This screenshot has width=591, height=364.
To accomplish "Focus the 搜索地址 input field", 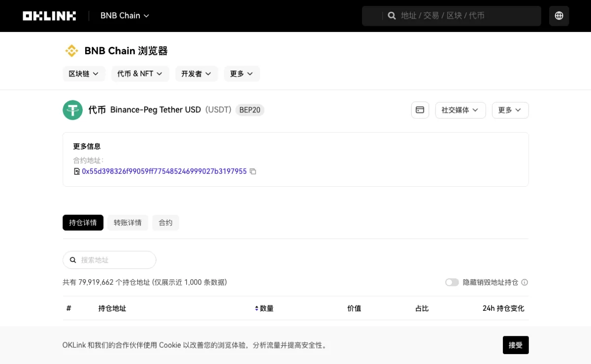I will [x=109, y=260].
